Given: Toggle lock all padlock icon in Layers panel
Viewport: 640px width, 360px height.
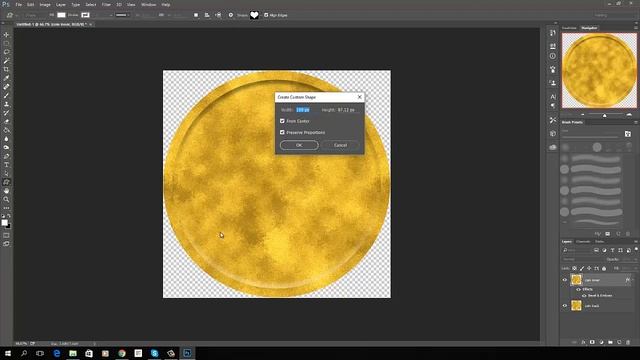Looking at the screenshot, I should click(604, 269).
